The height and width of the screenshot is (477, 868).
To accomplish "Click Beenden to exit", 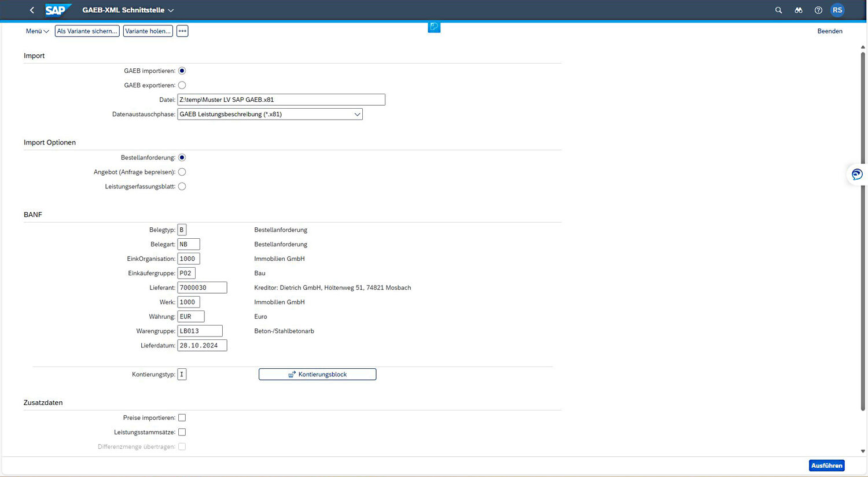I will (x=829, y=31).
